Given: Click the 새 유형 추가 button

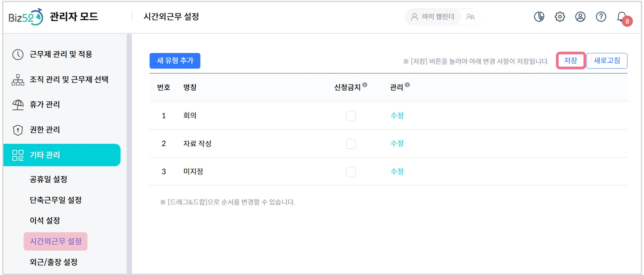Looking at the screenshot, I should pos(175,60).
